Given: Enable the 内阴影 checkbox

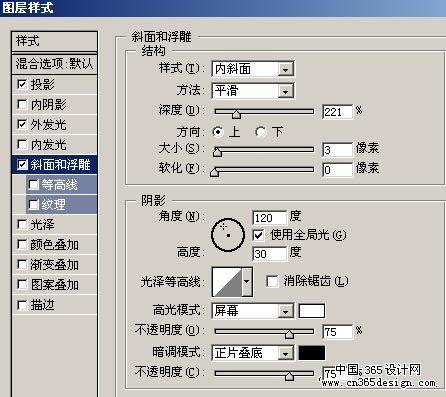Looking at the screenshot, I should (x=22, y=105).
